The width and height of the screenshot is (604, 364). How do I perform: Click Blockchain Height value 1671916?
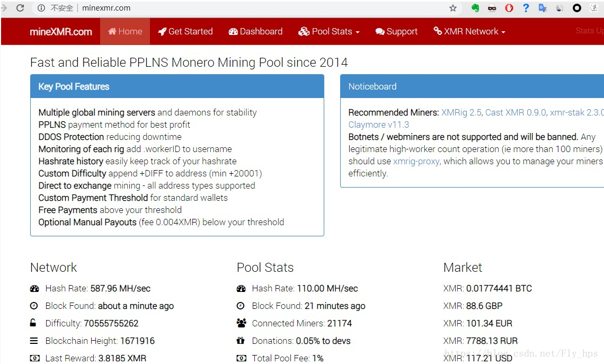(x=137, y=341)
